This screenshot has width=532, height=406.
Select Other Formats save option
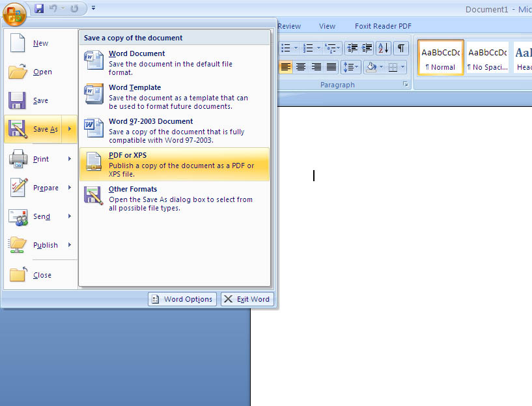pyautogui.click(x=175, y=198)
